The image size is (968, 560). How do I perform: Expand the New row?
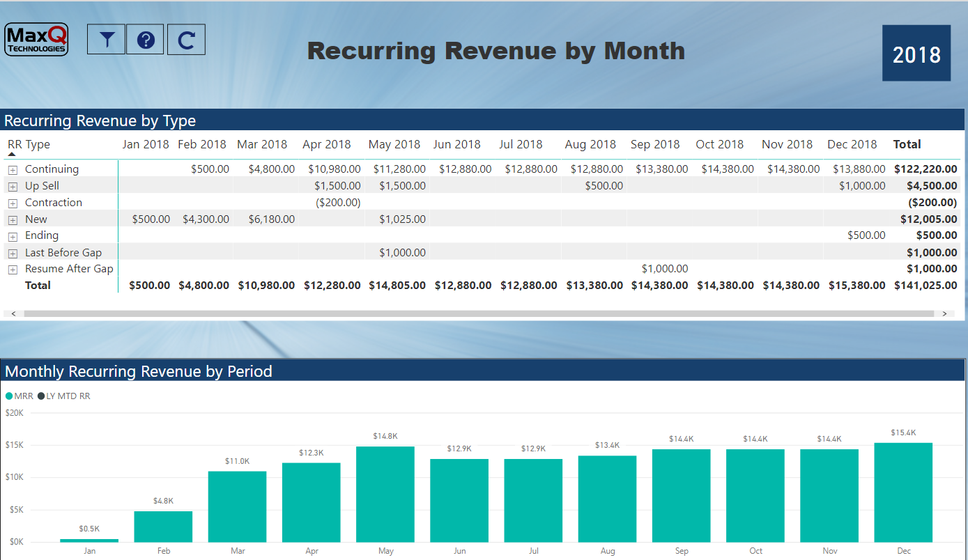click(x=13, y=219)
